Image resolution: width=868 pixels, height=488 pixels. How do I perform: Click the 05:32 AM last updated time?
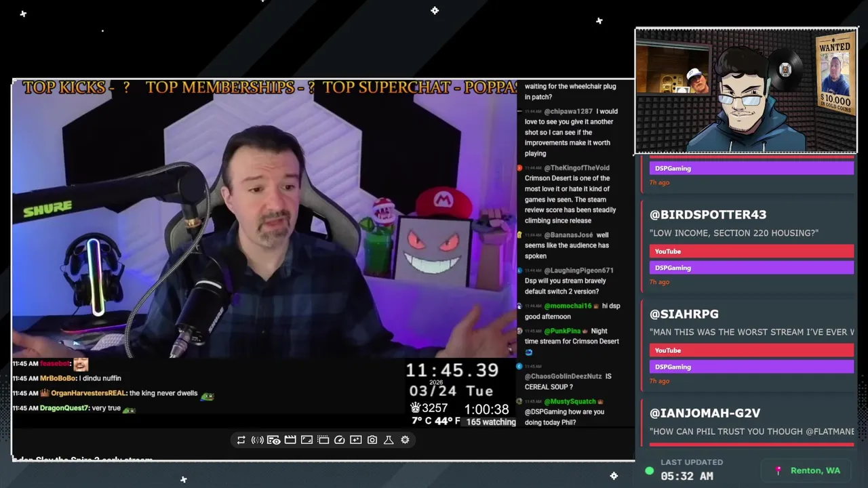pos(686,476)
